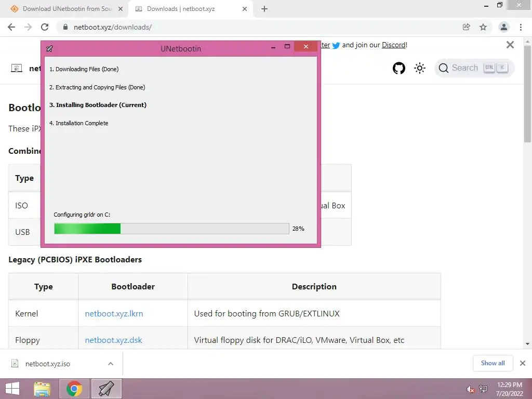Switch to Download UNetbootin tab
532x399 pixels.
67,9
